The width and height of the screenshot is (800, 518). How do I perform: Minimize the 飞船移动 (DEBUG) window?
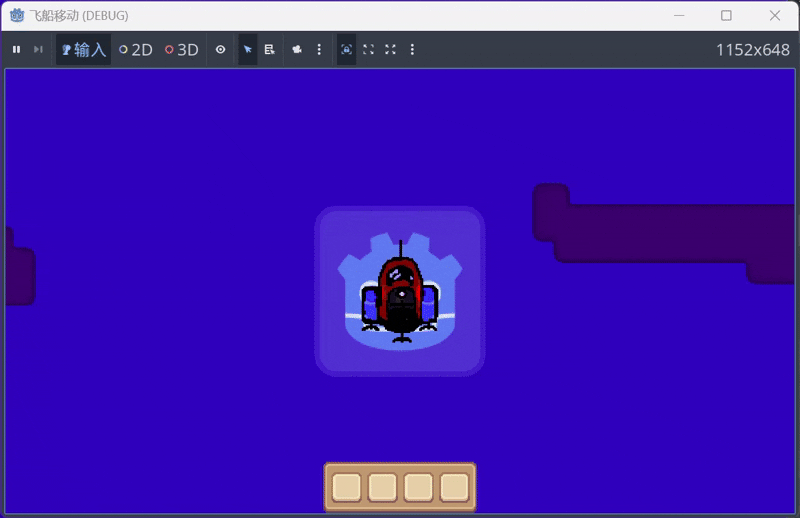pos(679,16)
